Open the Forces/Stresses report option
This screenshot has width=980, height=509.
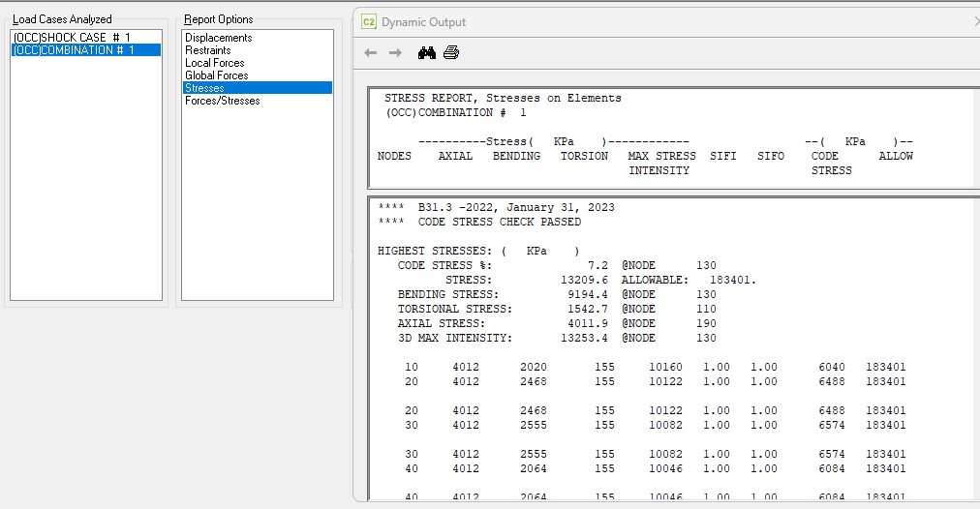[x=223, y=101]
